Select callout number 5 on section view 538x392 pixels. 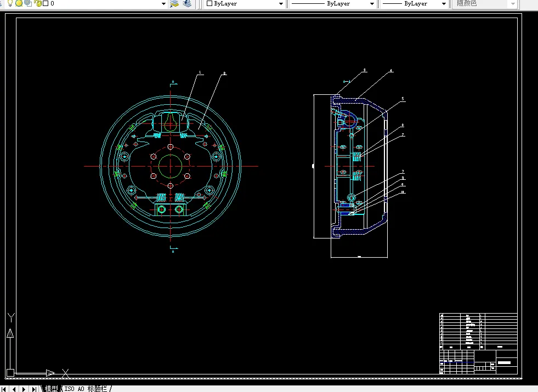tap(403, 99)
